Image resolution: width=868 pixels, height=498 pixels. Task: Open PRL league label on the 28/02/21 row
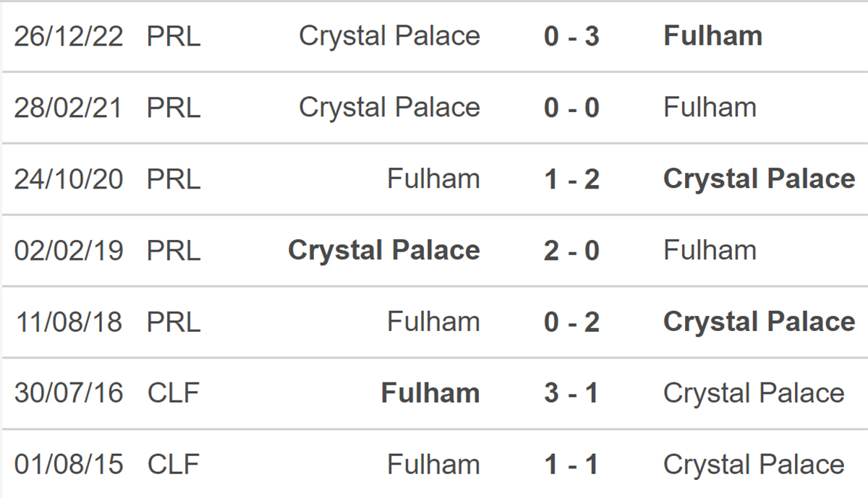pyautogui.click(x=174, y=108)
